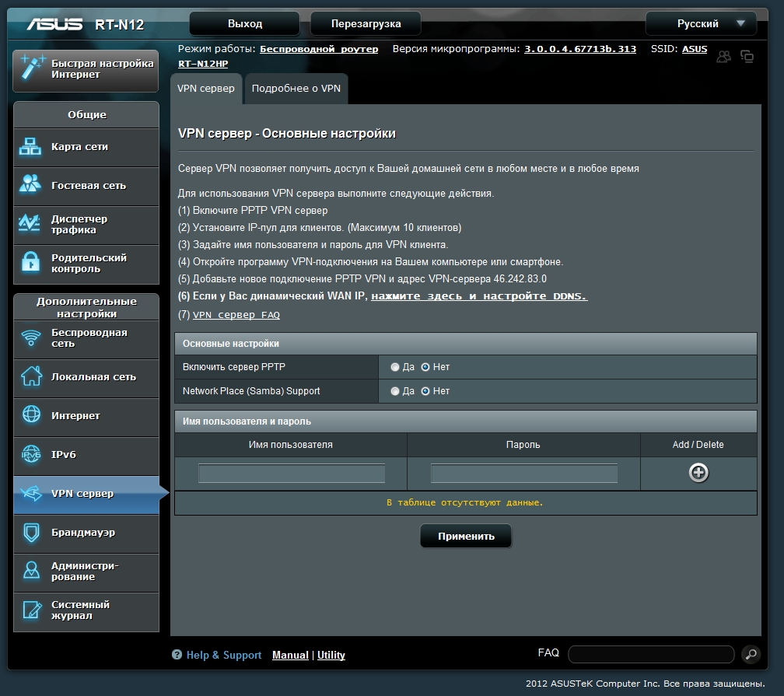The width and height of the screenshot is (784, 696).
Task: Click the Firewall shield icon
Action: 31,533
